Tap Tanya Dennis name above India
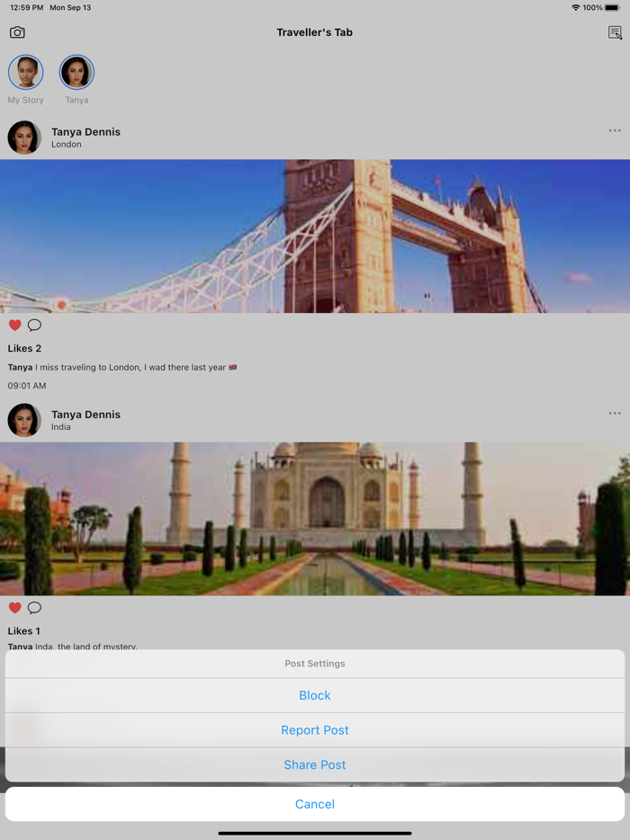The height and width of the screenshot is (840, 630). pos(85,415)
